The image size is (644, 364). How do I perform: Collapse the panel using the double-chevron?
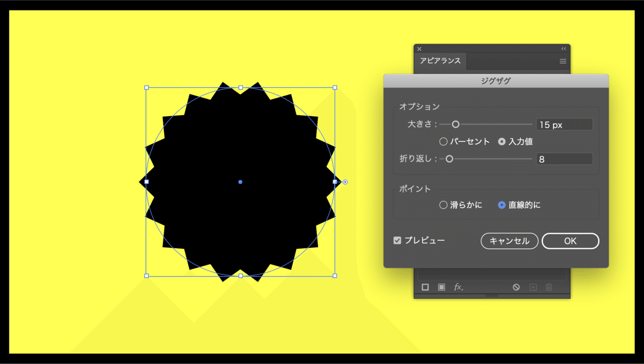[x=563, y=48]
